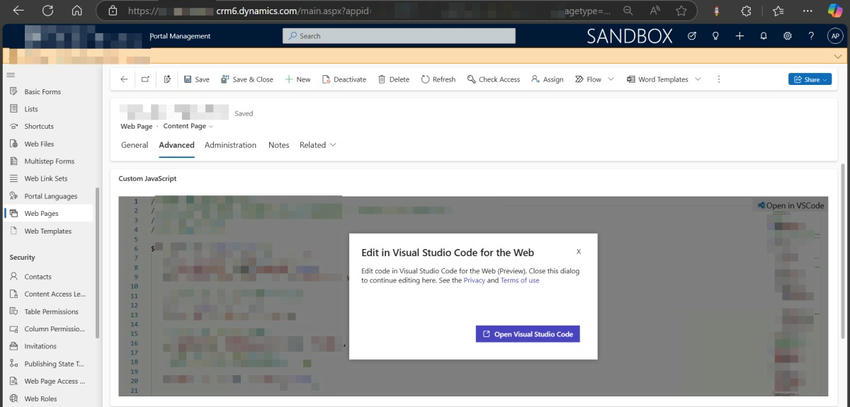Open the Share button dropdown
The image size is (850, 407).
[x=810, y=79]
